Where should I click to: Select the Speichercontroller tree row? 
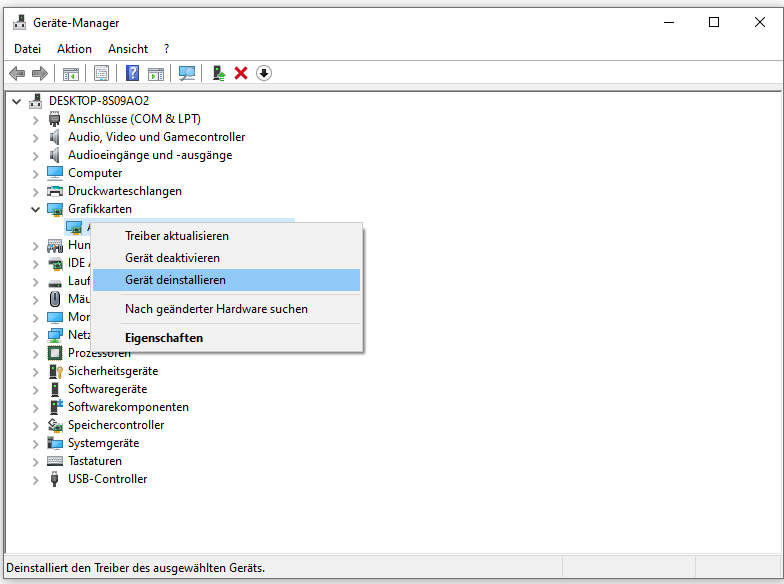coord(116,425)
